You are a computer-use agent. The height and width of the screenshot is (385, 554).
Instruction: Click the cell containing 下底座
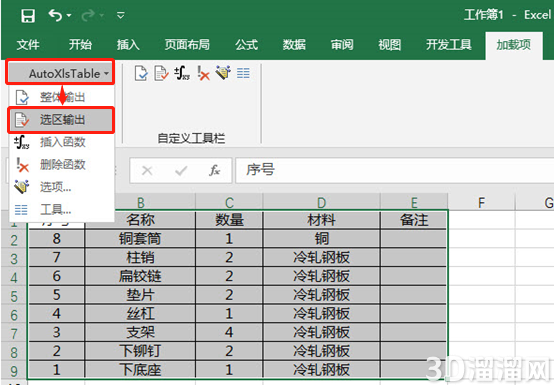tap(140, 369)
